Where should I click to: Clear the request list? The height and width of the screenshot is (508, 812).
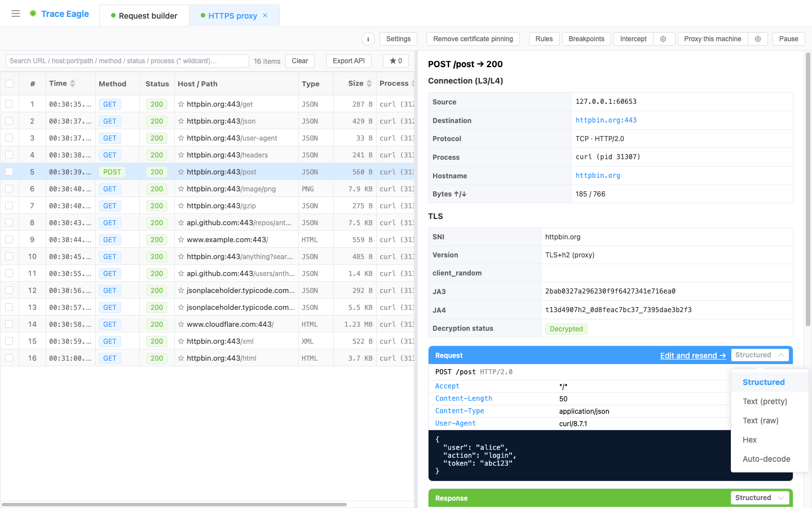click(x=300, y=61)
